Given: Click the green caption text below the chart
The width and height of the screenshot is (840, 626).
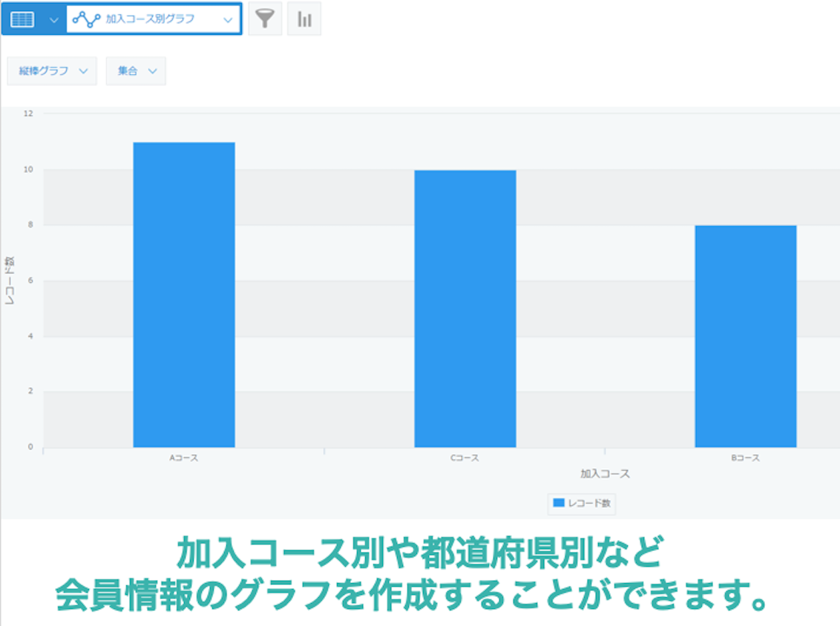Looking at the screenshot, I should tap(412, 576).
